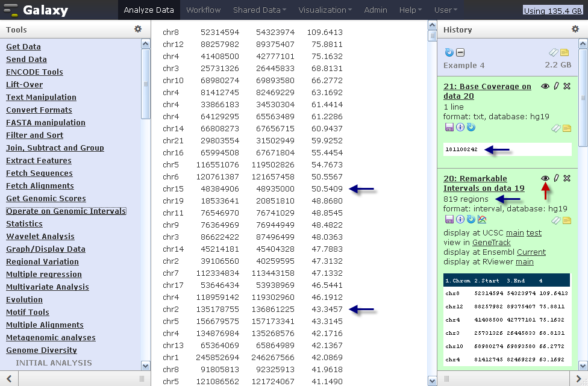Screen dimensions: 588x386
Task: Annotate dataset 20 with note icon
Action: point(567,220)
